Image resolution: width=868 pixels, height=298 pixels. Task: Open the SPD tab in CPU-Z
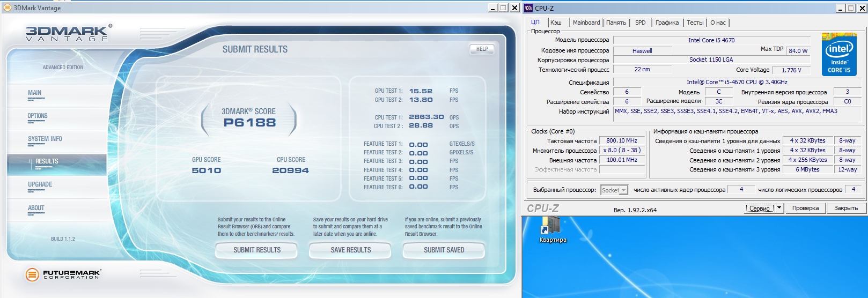pyautogui.click(x=640, y=23)
